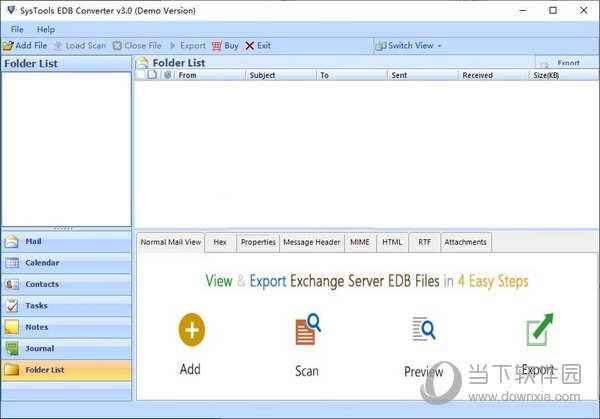Switch to the HTML tab
Image resolution: width=600 pixels, height=419 pixels.
pyautogui.click(x=392, y=242)
